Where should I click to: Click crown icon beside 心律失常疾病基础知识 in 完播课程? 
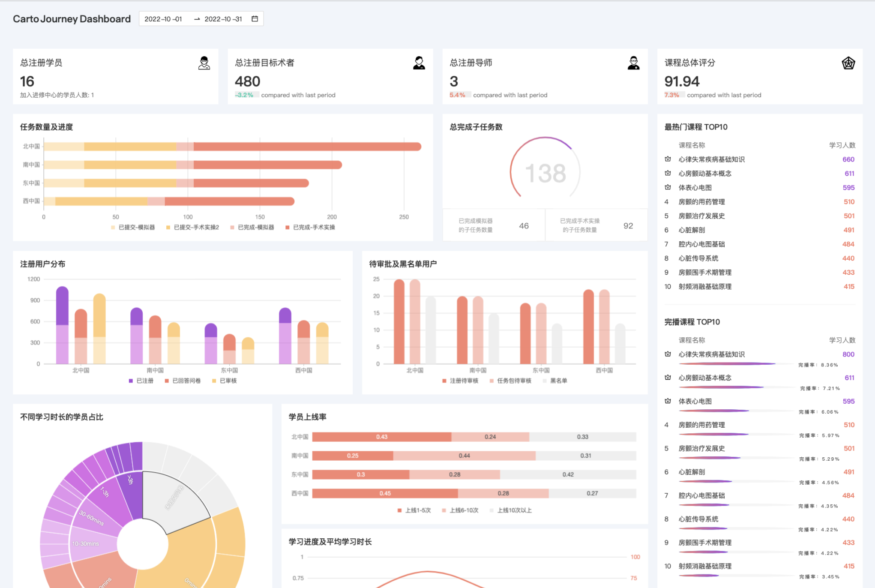pyautogui.click(x=668, y=354)
